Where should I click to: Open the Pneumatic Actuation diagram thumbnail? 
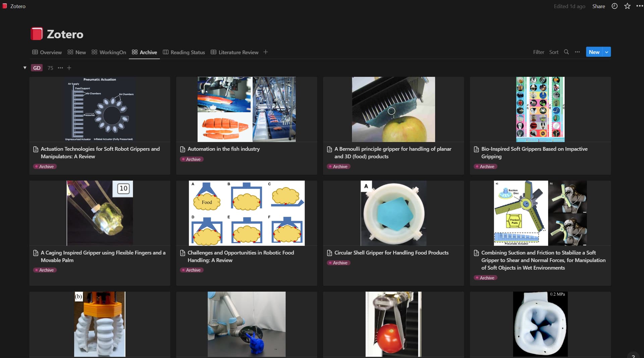pos(100,109)
